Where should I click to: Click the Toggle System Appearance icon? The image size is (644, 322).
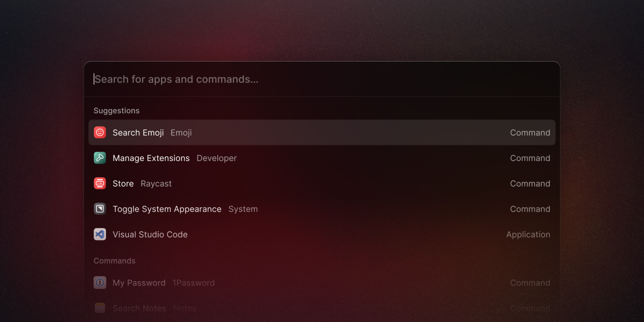tap(100, 209)
